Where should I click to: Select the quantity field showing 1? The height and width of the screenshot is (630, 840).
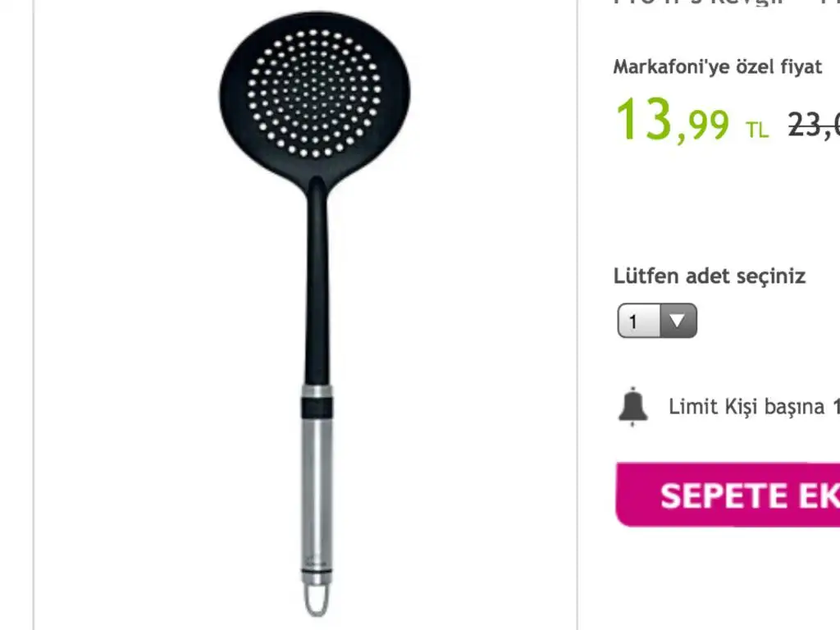pyautogui.click(x=657, y=321)
